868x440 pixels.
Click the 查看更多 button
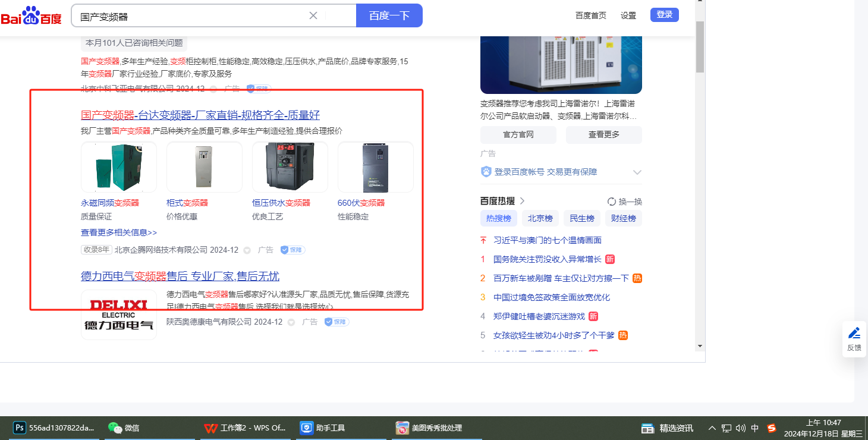point(604,134)
